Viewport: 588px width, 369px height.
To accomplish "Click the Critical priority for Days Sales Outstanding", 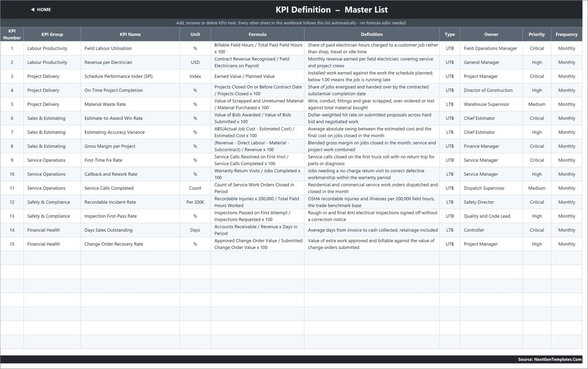I will [537, 230].
